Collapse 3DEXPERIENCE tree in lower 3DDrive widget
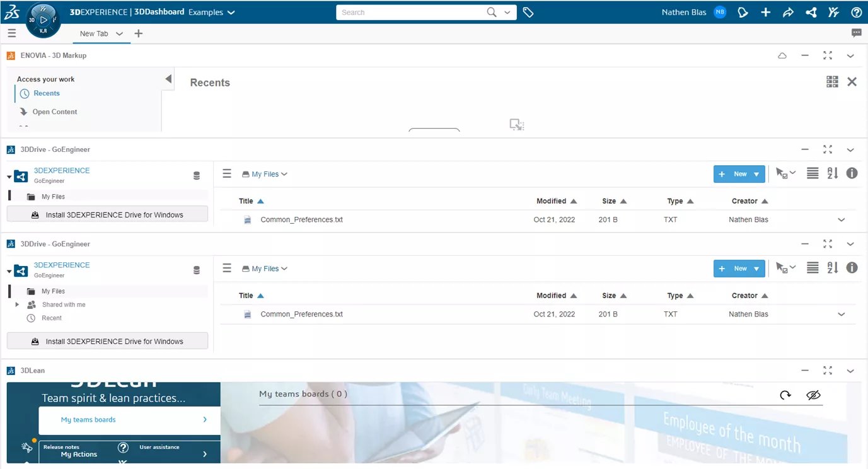This screenshot has height=469, width=868. click(x=9, y=272)
